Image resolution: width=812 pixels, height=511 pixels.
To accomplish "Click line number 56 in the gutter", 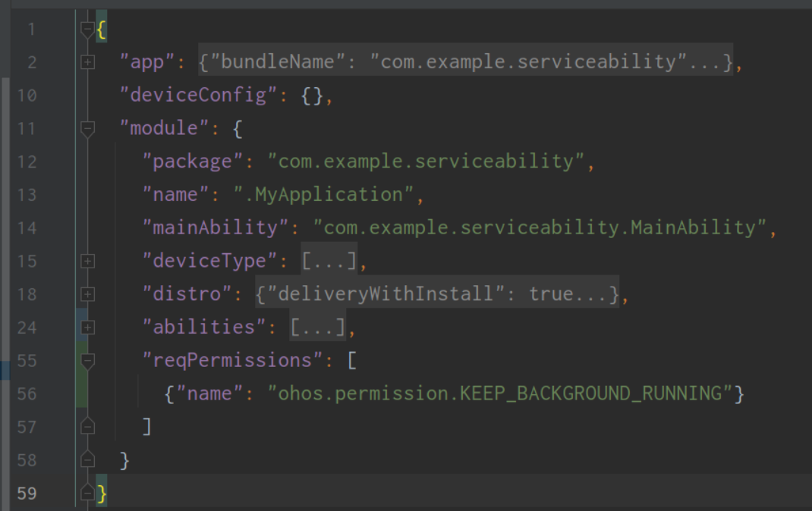I will 27,393.
